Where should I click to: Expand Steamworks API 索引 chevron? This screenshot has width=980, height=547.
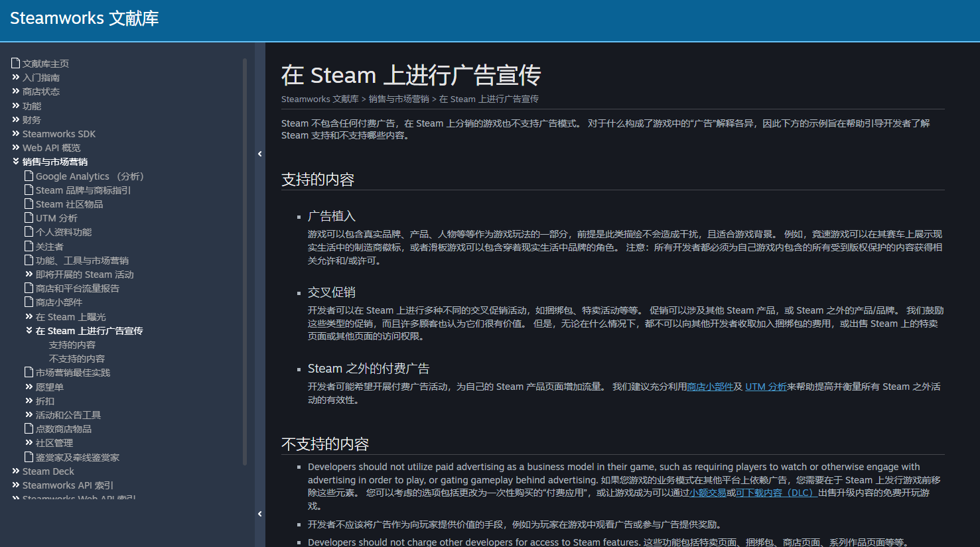(16, 485)
